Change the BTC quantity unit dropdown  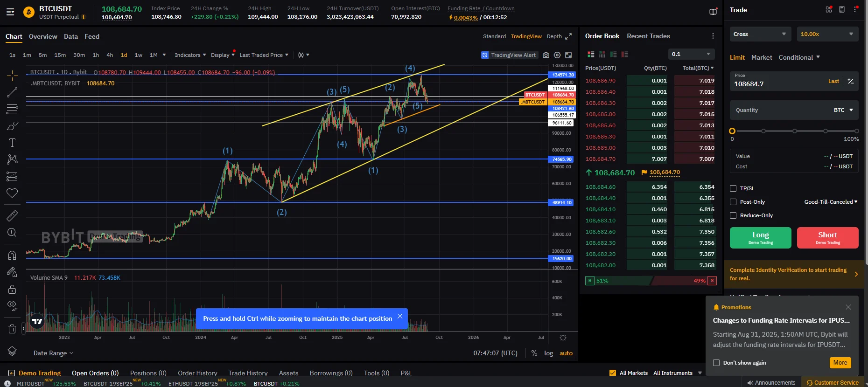tap(843, 110)
